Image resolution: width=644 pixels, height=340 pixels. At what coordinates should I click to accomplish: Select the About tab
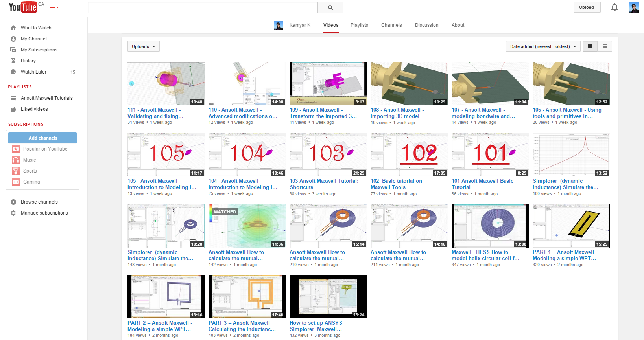458,25
